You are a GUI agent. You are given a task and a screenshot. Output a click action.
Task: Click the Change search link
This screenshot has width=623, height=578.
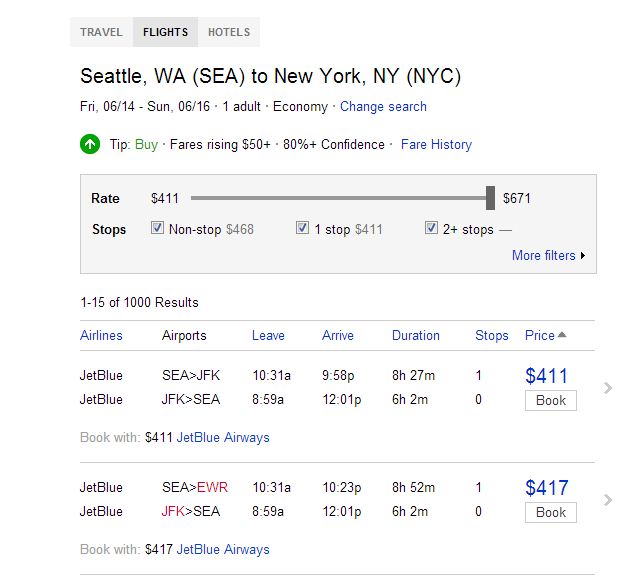coord(383,107)
